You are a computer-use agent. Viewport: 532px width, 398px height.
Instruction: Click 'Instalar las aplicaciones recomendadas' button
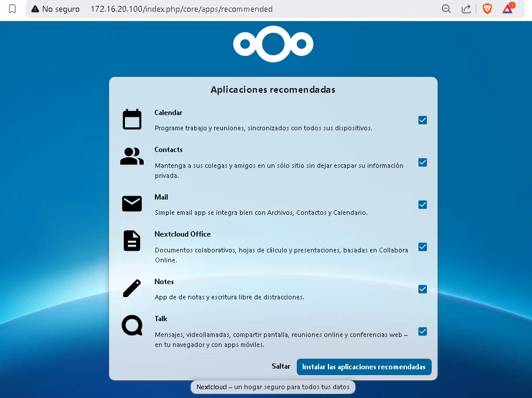click(x=364, y=367)
